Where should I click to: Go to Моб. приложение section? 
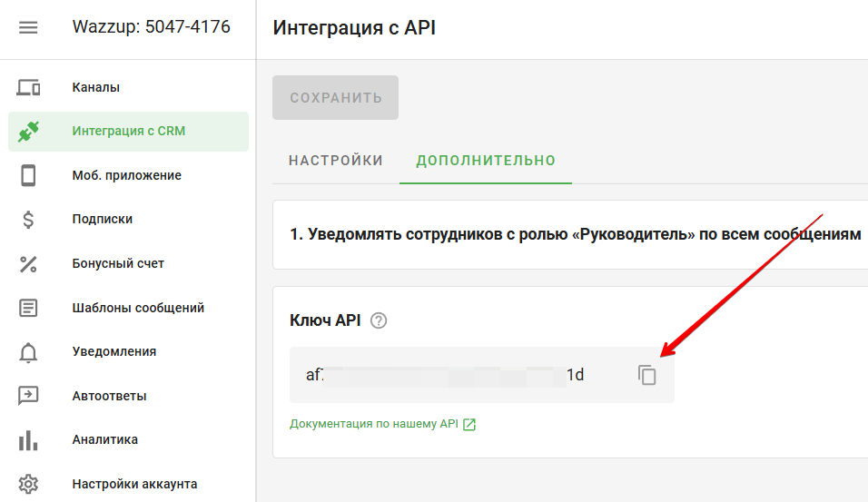pyautogui.click(x=128, y=175)
